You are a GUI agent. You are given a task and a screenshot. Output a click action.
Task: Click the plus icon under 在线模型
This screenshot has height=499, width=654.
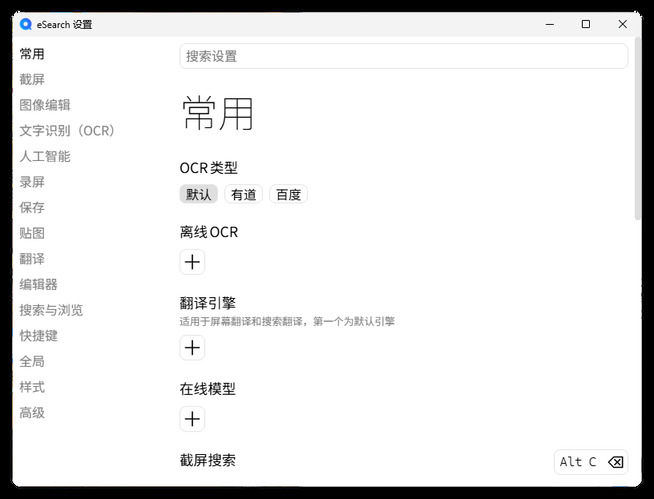pos(192,419)
